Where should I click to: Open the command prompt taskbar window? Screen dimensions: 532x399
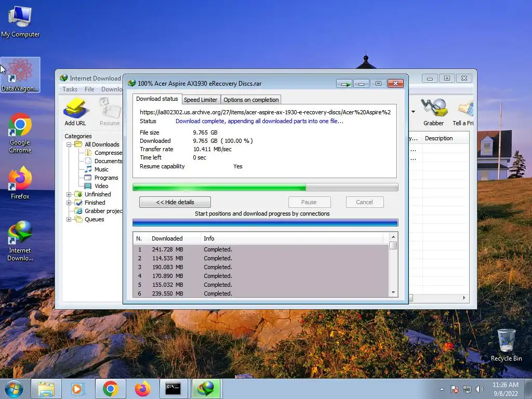click(173, 389)
